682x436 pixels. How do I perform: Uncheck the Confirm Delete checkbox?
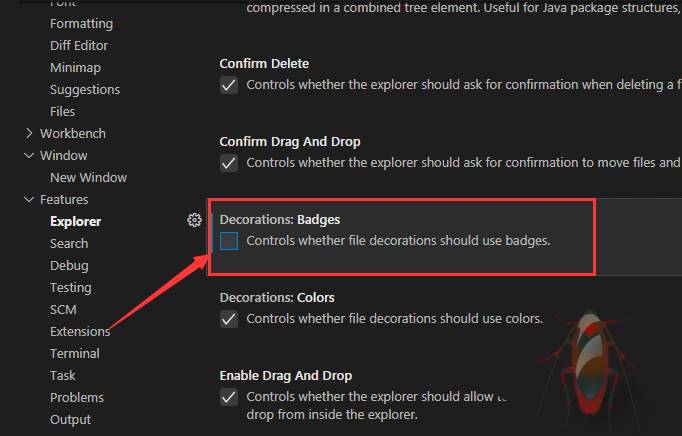click(230, 85)
